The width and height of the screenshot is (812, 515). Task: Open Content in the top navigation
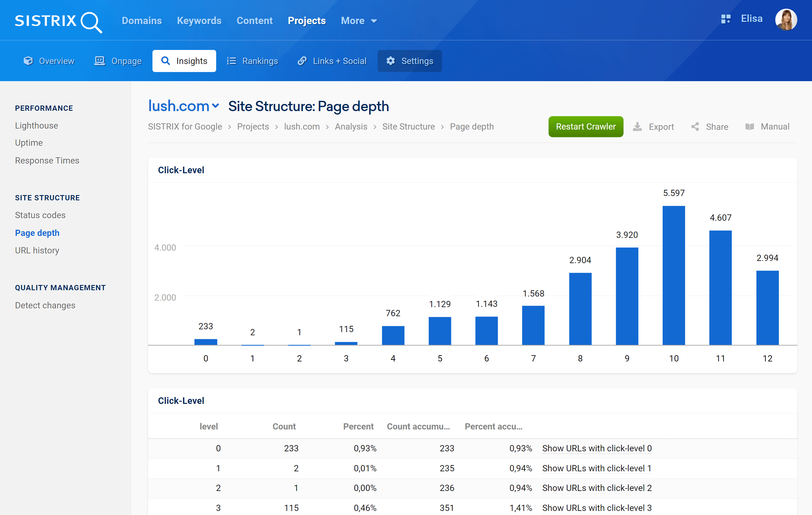click(x=255, y=21)
